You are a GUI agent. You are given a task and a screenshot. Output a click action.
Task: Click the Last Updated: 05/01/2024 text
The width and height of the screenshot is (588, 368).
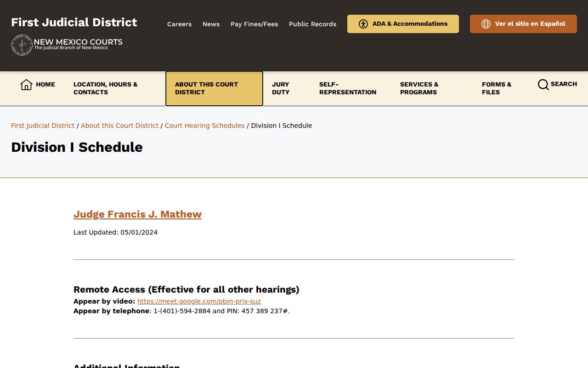click(115, 232)
